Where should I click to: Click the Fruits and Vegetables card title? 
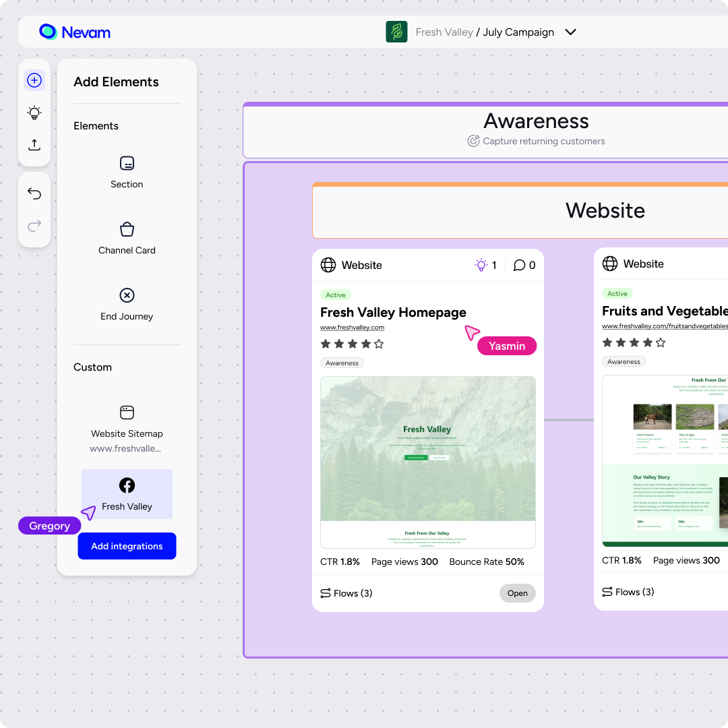[x=665, y=311]
